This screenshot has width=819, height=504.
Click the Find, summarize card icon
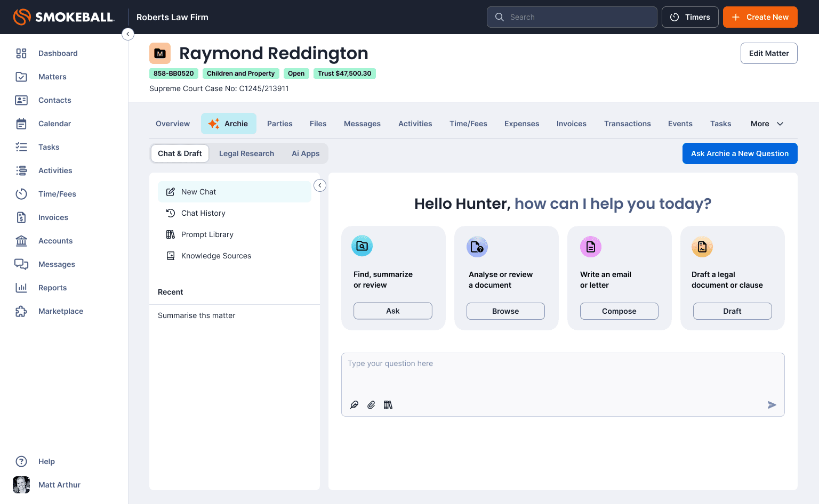pyautogui.click(x=362, y=246)
